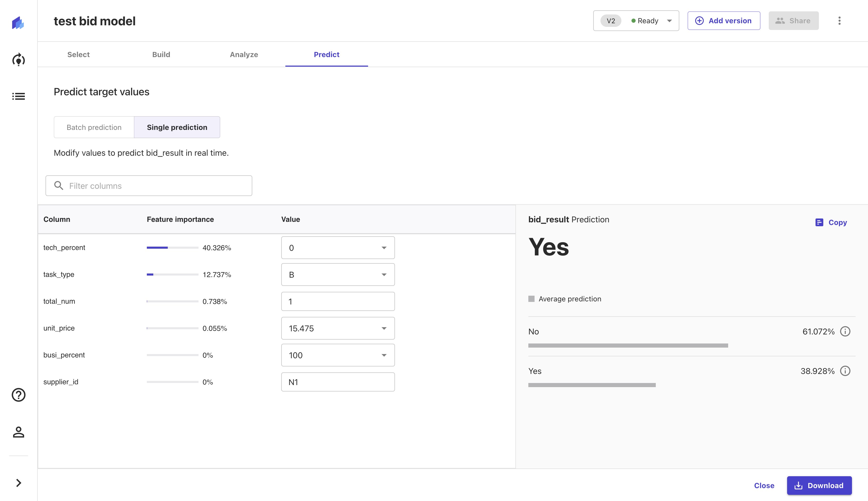
Task: Open the V2 Ready version dropdown
Action: pos(636,21)
